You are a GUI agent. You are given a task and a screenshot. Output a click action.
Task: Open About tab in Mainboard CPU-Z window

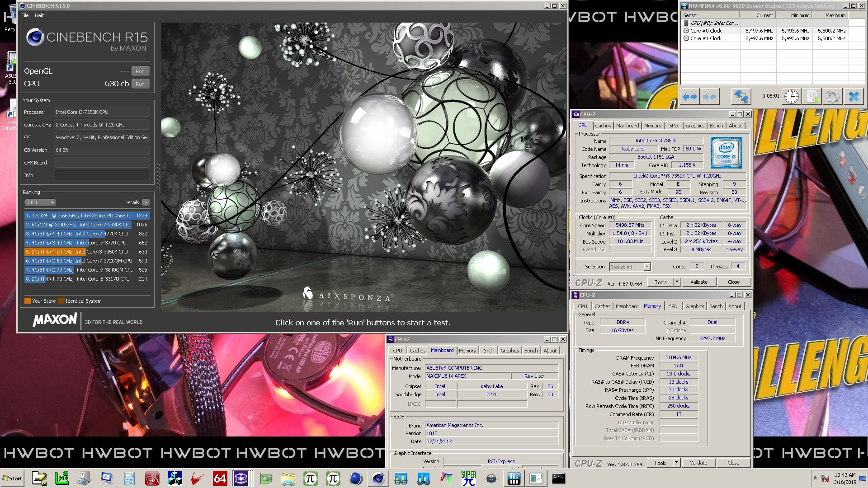pos(550,351)
